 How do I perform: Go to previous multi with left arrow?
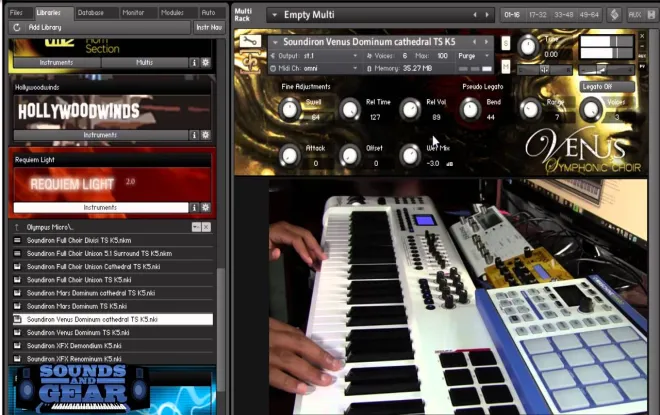coord(475,15)
